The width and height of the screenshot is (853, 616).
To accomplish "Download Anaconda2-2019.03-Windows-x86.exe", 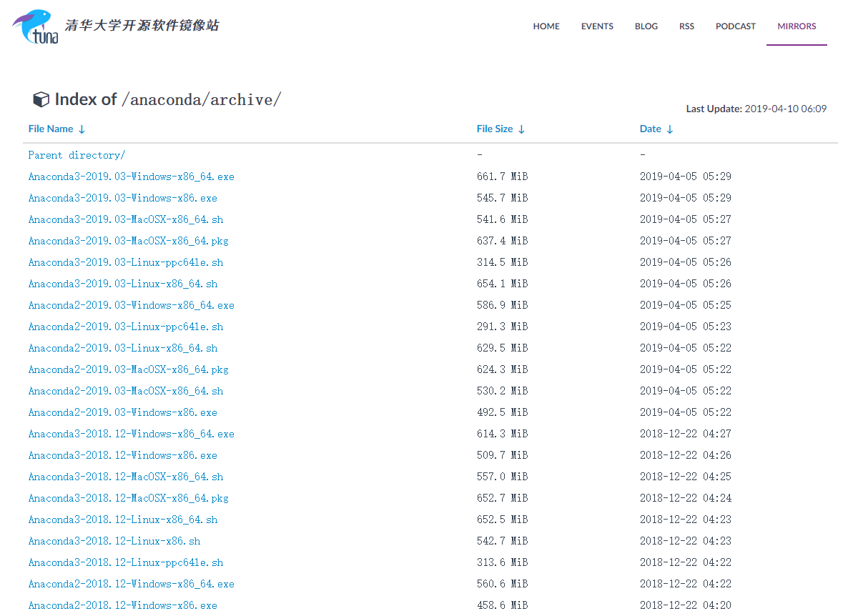I will coord(122,412).
